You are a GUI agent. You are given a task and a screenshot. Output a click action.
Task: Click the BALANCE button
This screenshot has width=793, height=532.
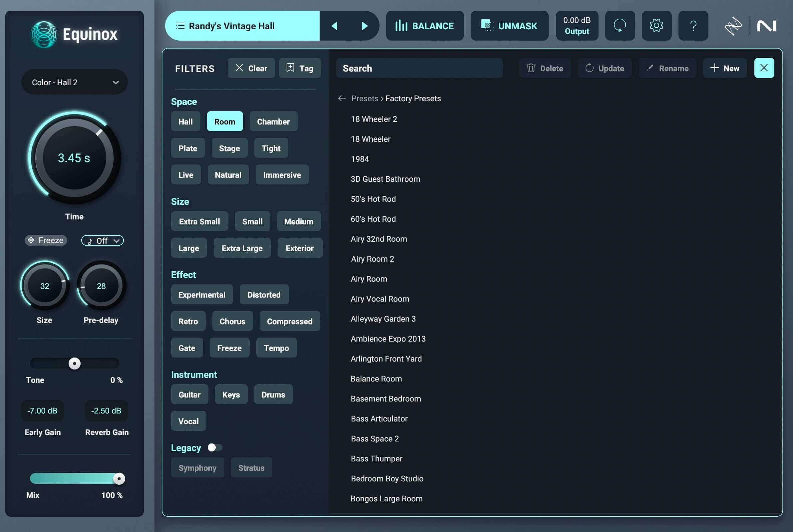tap(425, 26)
